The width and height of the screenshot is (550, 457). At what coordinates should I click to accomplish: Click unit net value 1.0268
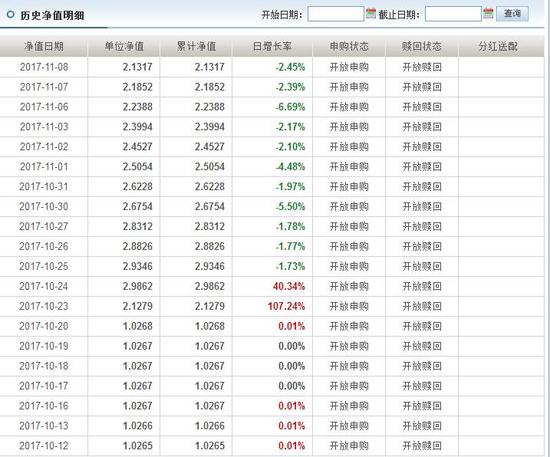[138, 326]
